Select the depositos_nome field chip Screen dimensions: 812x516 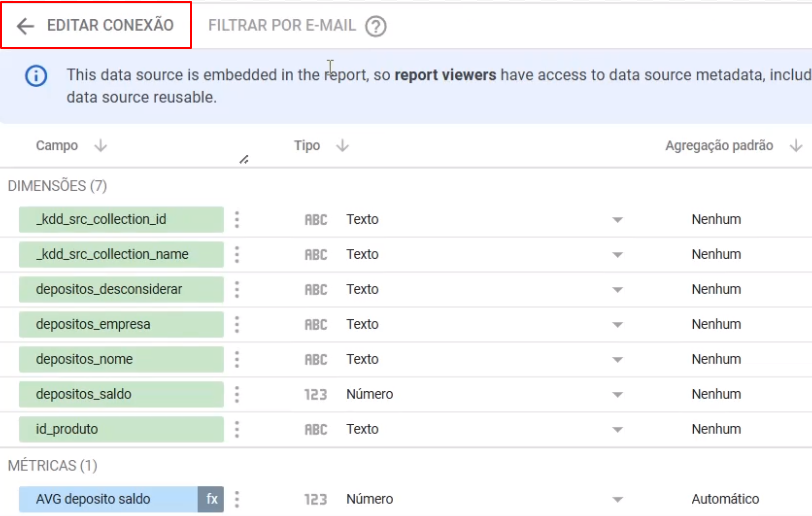pos(120,359)
